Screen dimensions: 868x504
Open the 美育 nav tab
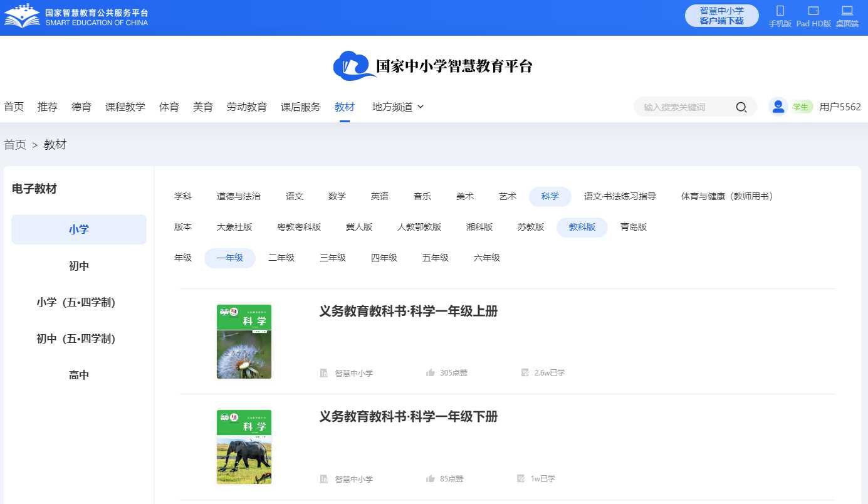203,107
